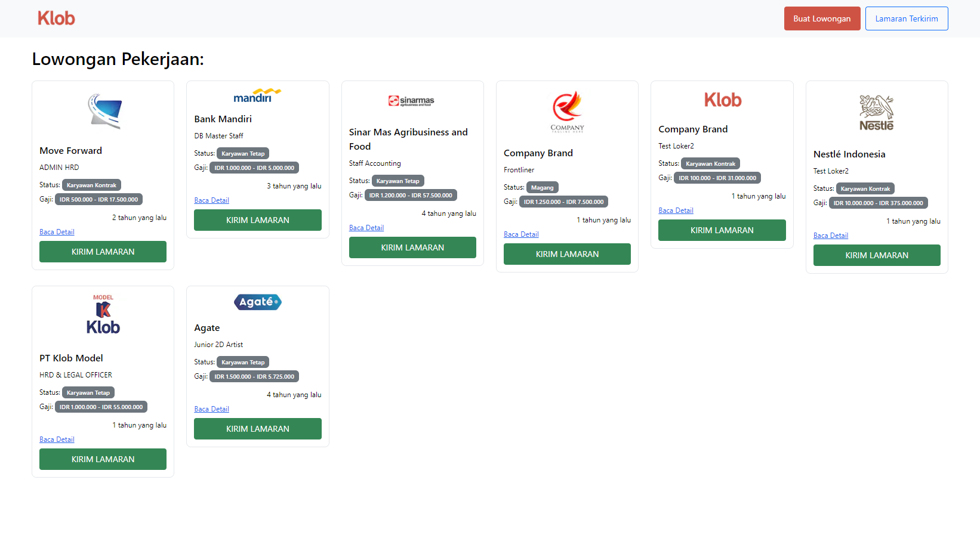Click KIRIM LAMARAN for the Frontliner position
980x551 pixels.
[x=567, y=254]
